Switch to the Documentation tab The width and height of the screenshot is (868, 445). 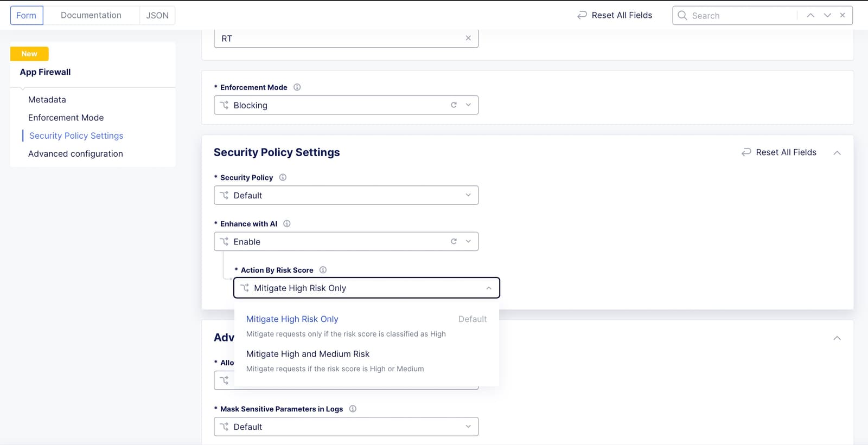[91, 15]
